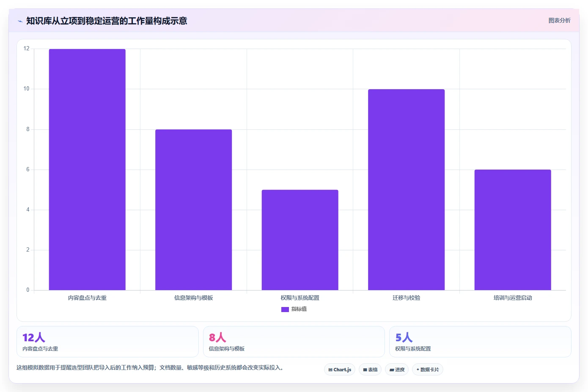Screen dimensions: 588x392
Task: Click the x-axis label 迁移与校验
Action: [406, 298]
